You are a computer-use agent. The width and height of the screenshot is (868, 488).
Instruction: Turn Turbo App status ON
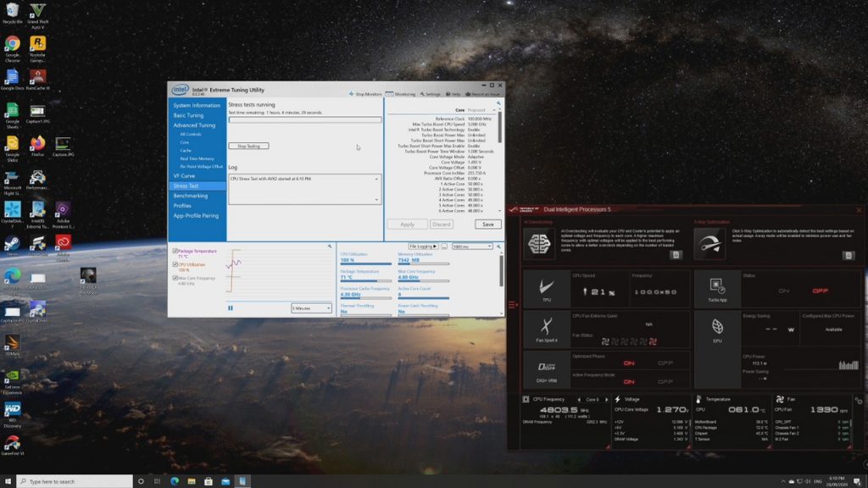(x=784, y=291)
